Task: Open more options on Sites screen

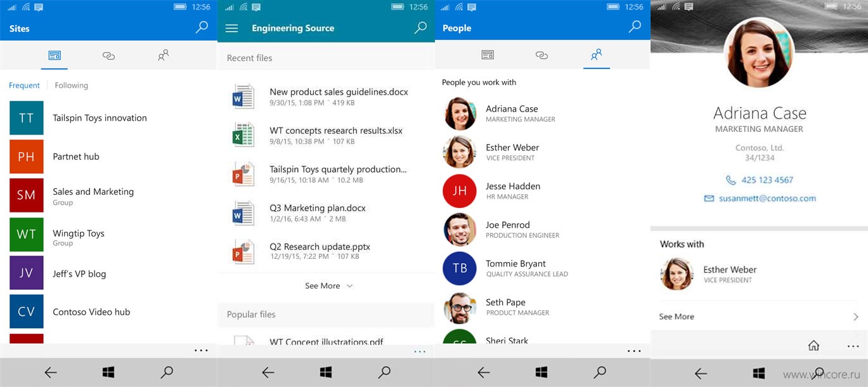Action: click(x=201, y=350)
